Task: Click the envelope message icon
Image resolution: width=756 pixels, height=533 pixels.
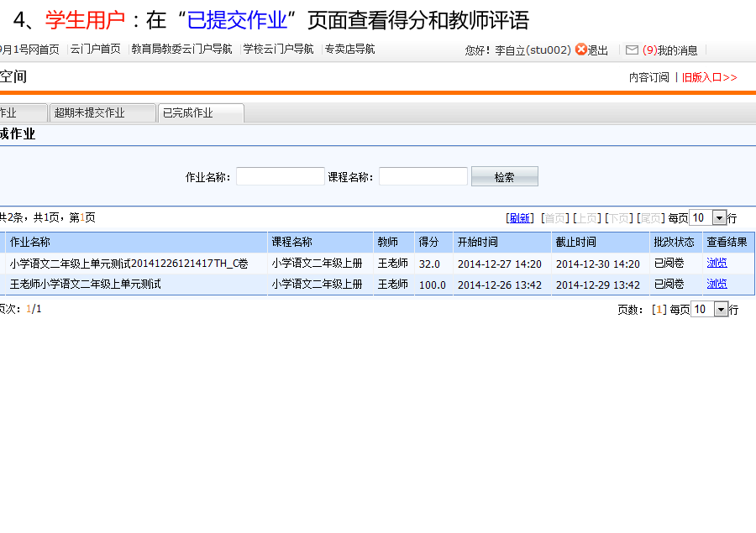Action: click(632, 50)
